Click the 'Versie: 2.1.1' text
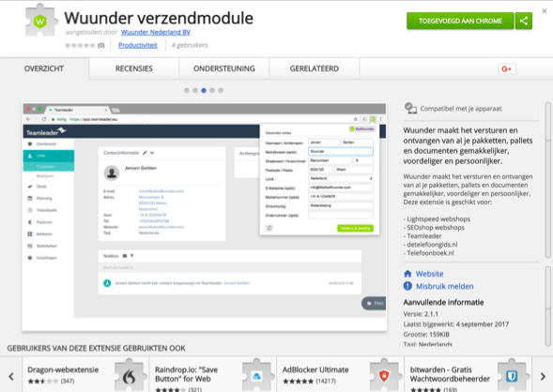This screenshot has width=553, height=392. click(x=421, y=314)
